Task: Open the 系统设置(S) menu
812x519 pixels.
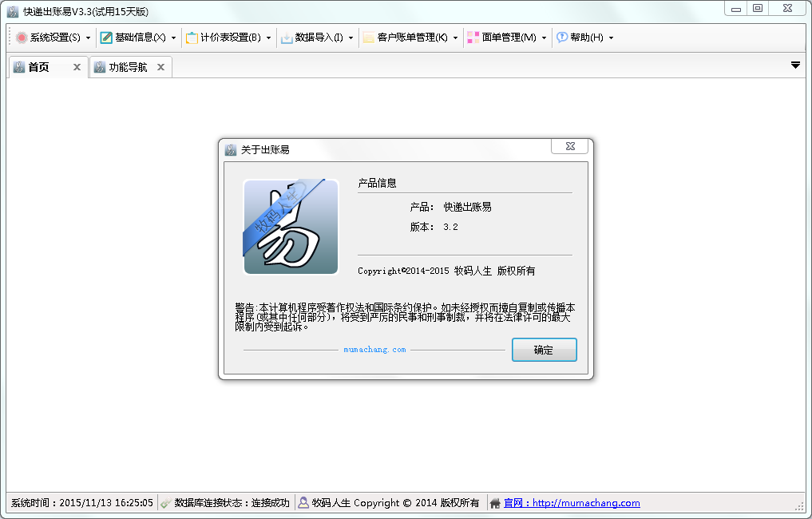Action: pos(55,38)
